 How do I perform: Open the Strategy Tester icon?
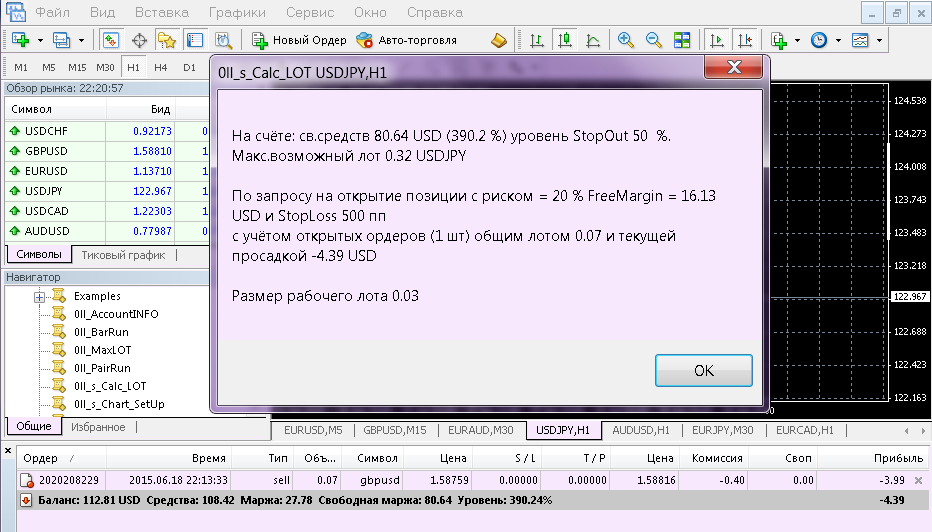(x=223, y=40)
